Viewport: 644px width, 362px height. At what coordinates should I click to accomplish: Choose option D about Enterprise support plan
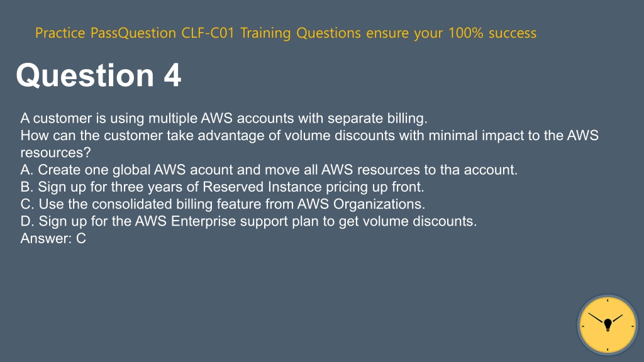click(x=249, y=221)
